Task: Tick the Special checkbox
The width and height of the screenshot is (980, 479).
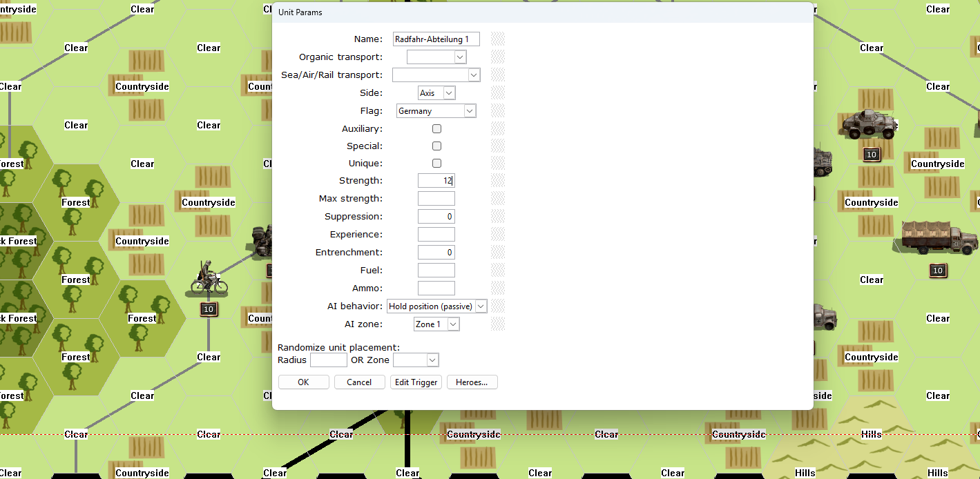Action: 436,146
